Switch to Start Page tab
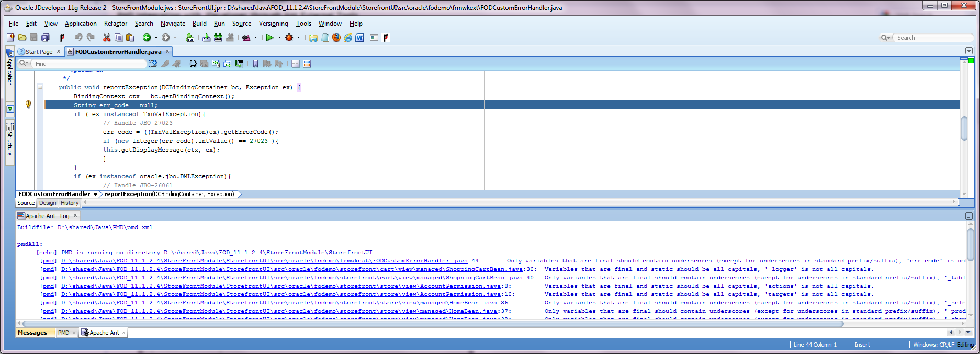980x354 pixels. point(39,52)
